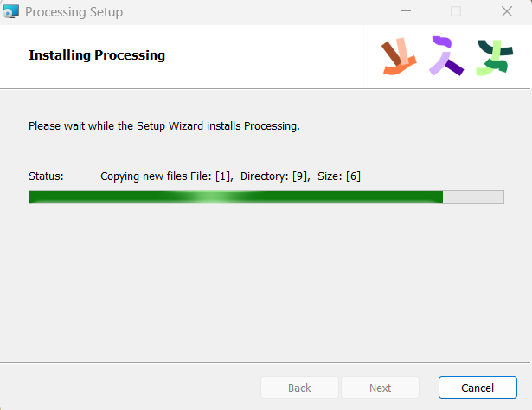Click the 'Installing Processing' heading
Image resolution: width=532 pixels, height=410 pixels.
97,55
